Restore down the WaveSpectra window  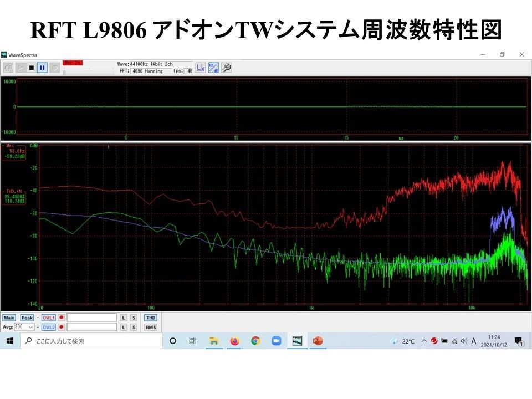[x=502, y=54]
